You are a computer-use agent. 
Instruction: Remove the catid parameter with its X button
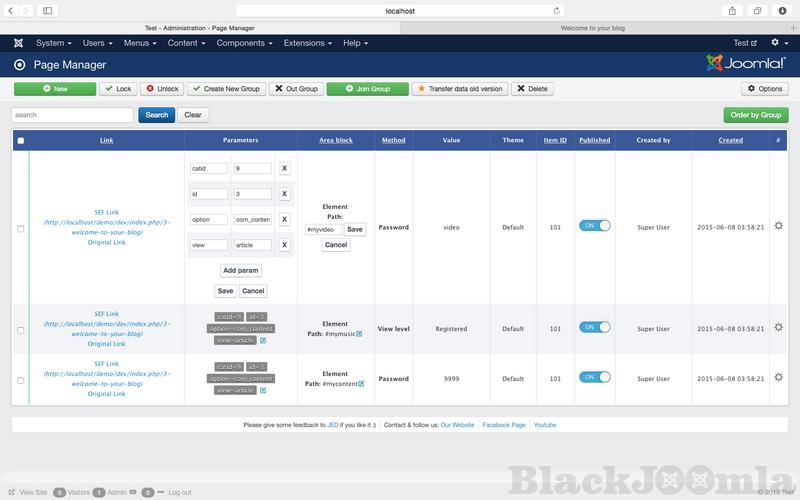[x=284, y=169]
